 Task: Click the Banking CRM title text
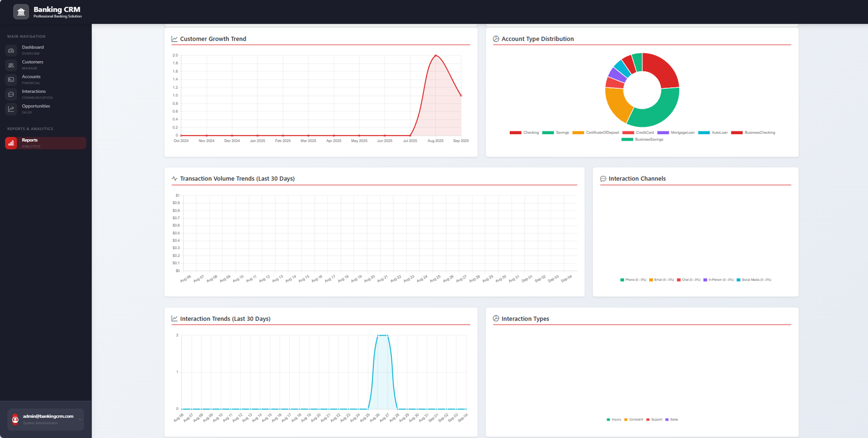coord(57,10)
